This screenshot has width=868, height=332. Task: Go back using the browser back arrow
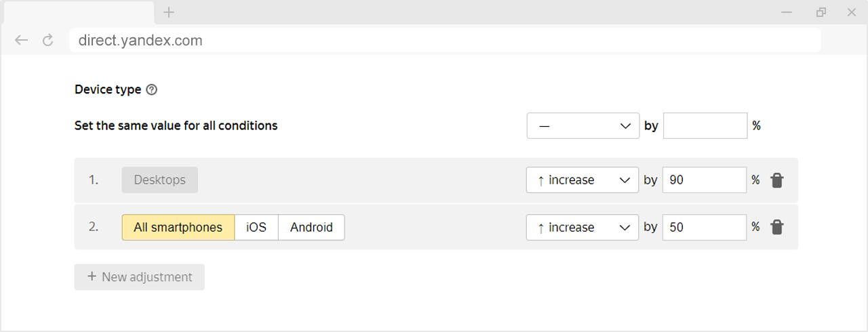(21, 40)
